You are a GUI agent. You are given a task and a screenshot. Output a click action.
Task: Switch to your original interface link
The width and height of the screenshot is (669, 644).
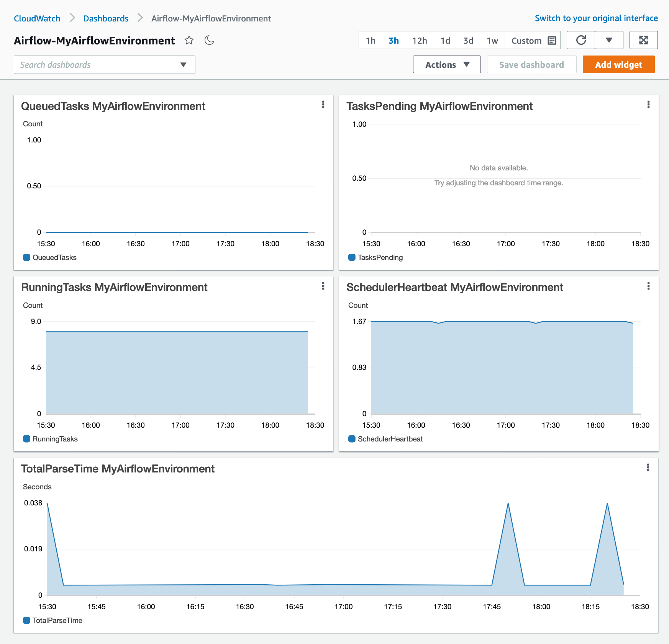click(596, 18)
